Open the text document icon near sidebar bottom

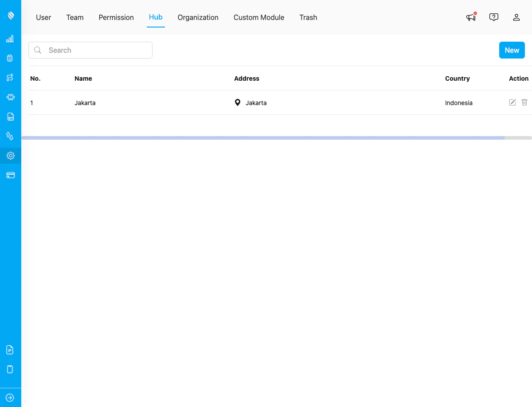click(x=10, y=350)
